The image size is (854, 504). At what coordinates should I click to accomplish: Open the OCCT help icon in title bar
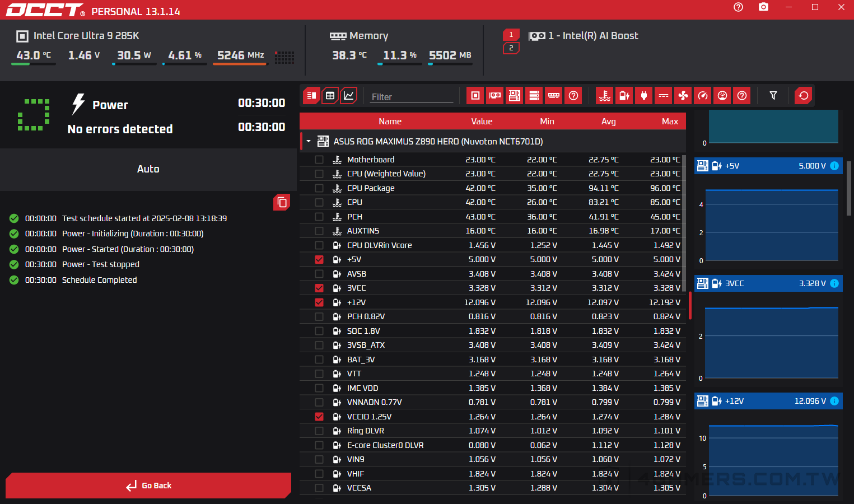[738, 7]
